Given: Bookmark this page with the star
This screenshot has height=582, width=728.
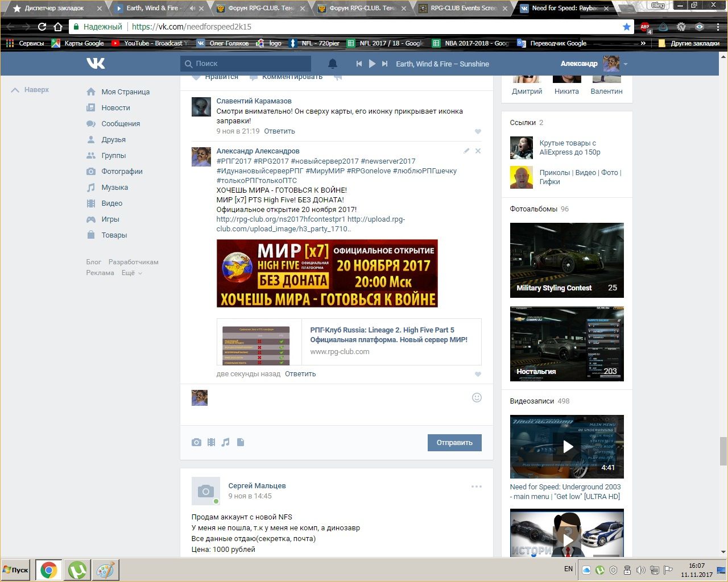Looking at the screenshot, I should [626, 27].
